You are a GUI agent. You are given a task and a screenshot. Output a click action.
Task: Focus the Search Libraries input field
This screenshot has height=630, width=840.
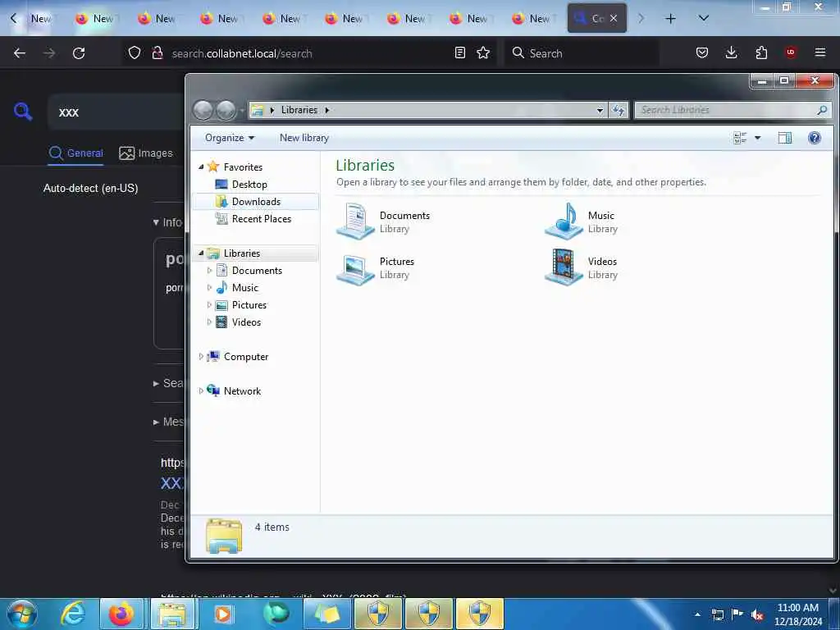point(727,110)
